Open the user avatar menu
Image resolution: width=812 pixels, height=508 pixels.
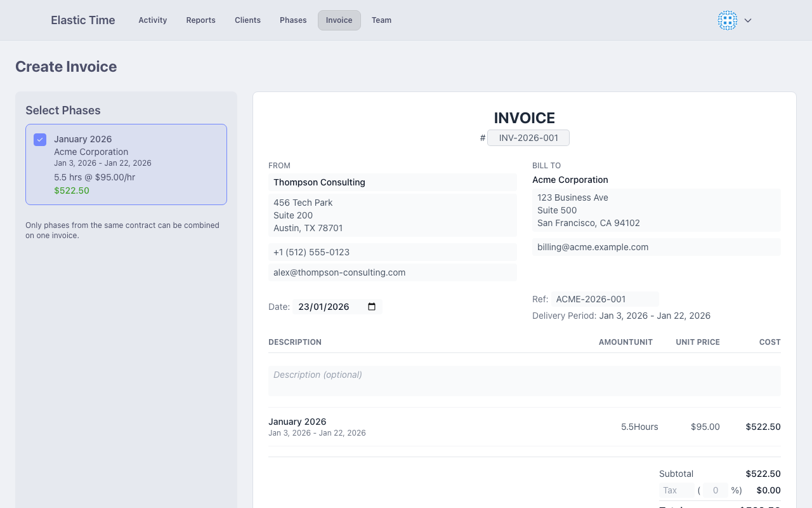(x=727, y=20)
